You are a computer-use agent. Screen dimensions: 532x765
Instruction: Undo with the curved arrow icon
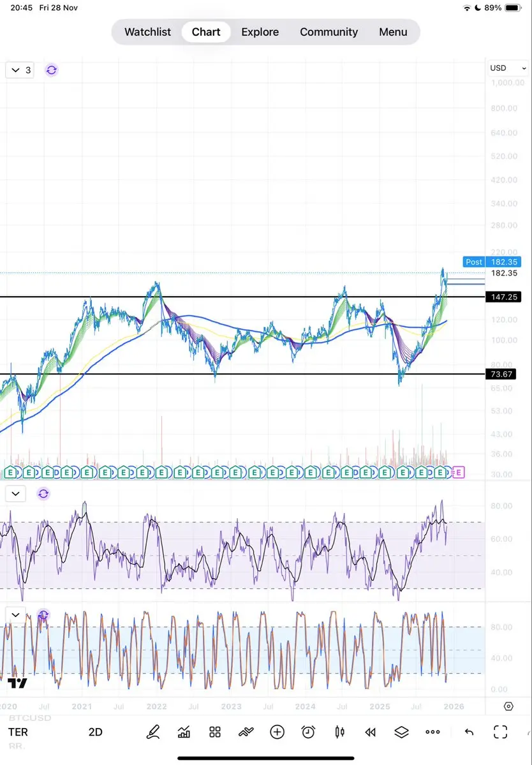(x=469, y=732)
